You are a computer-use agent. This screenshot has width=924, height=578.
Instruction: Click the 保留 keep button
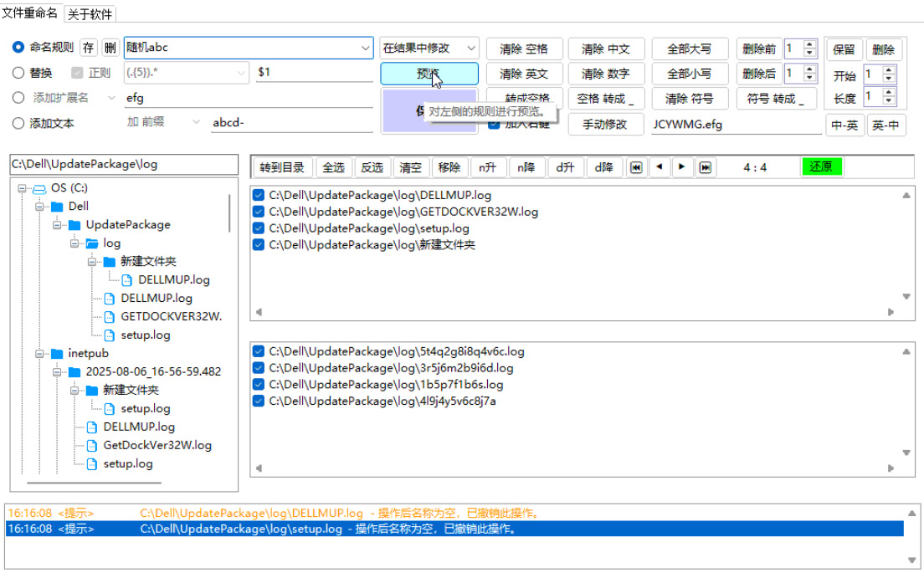coord(844,49)
